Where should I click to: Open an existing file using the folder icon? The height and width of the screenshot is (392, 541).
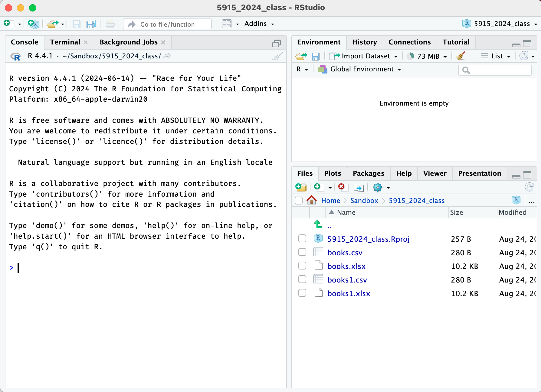53,24
